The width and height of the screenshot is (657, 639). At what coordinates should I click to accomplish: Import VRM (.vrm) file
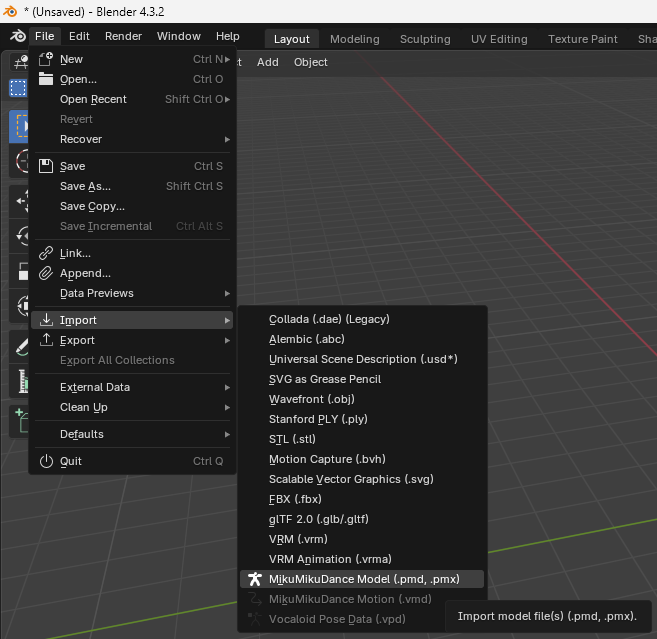coord(362,539)
